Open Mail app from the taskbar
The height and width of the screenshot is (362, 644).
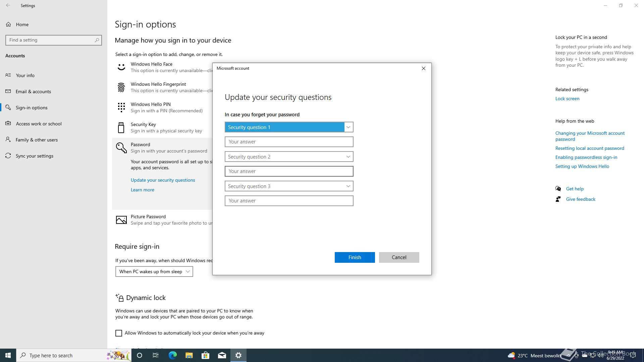222,355
